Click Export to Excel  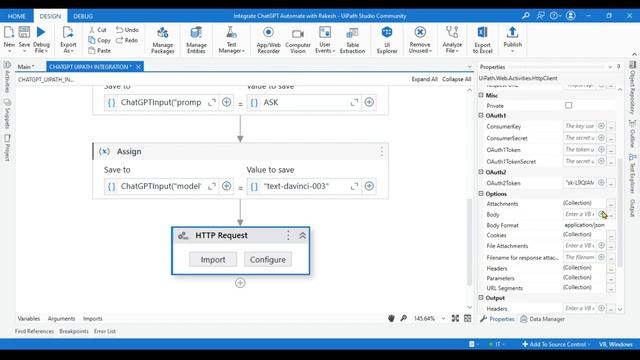tap(482, 40)
